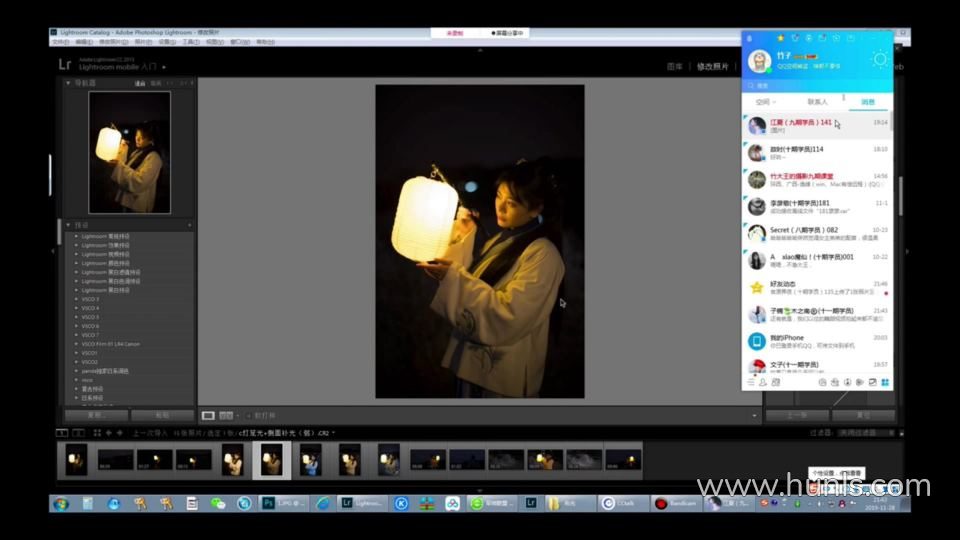Open the toolbar content dropdown arrow
This screenshot has width=960, height=540.
pos(754,416)
